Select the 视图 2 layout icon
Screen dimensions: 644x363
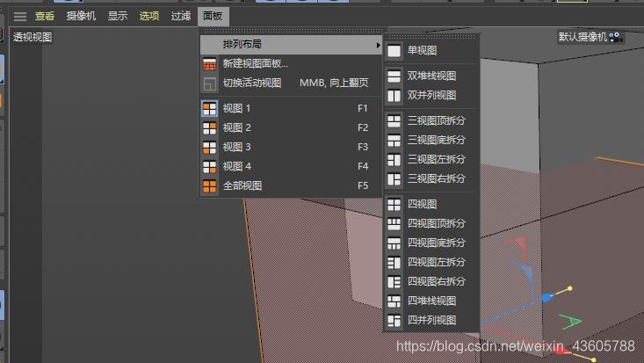point(209,128)
